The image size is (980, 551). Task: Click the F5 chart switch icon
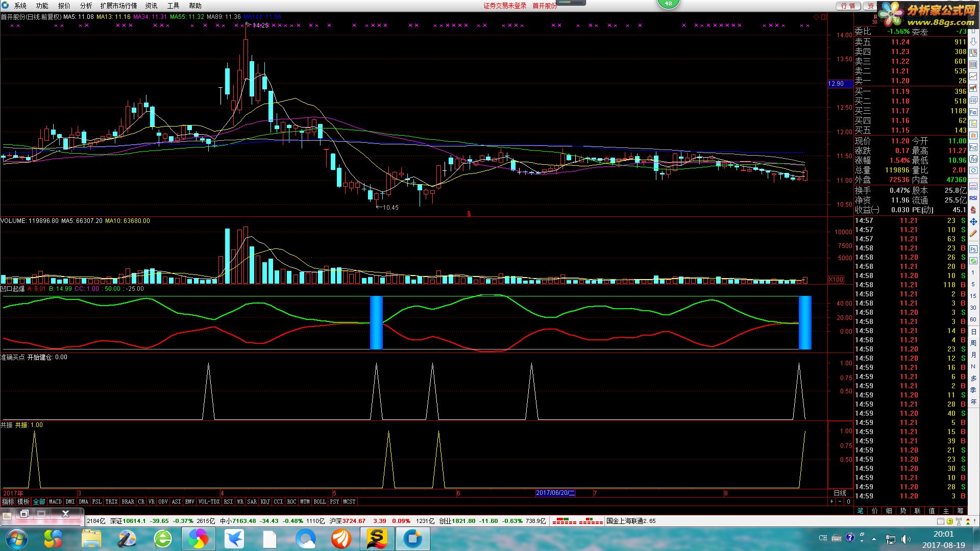click(973, 248)
